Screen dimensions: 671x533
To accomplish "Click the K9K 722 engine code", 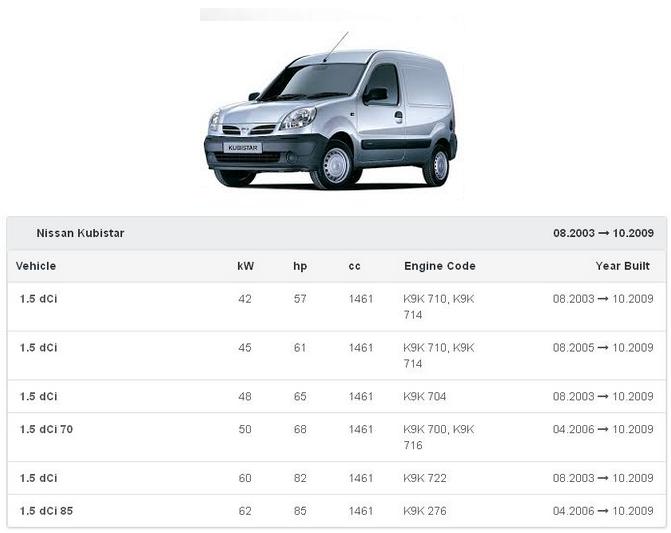I will click(x=424, y=478).
